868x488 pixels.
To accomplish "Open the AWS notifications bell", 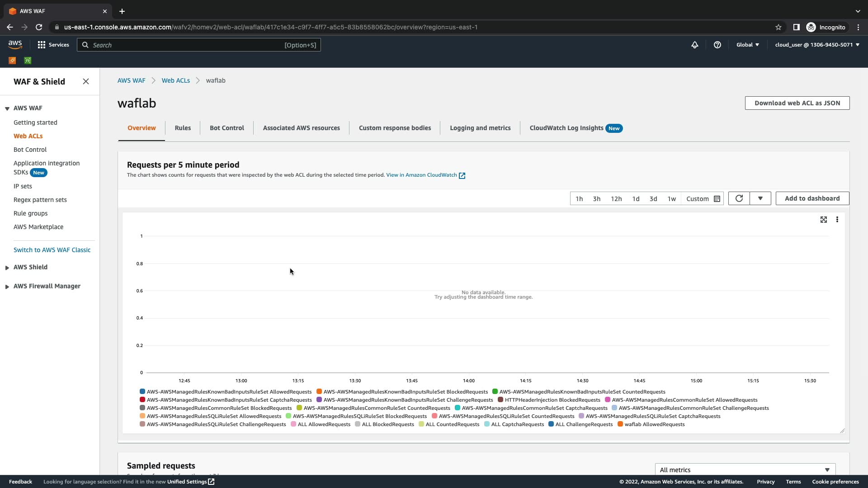I will pos(694,45).
